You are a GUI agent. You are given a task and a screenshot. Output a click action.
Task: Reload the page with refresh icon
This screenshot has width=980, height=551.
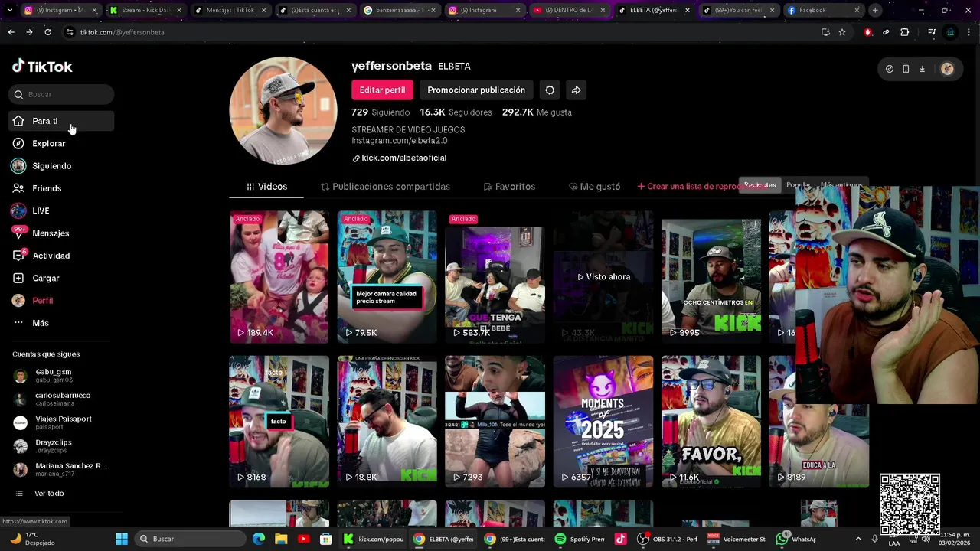click(x=47, y=32)
